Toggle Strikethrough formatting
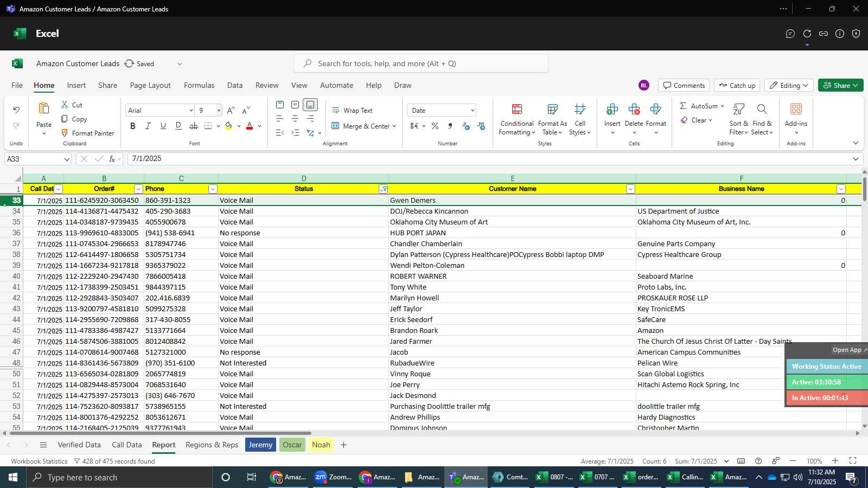The height and width of the screenshot is (488, 868). pos(193,126)
